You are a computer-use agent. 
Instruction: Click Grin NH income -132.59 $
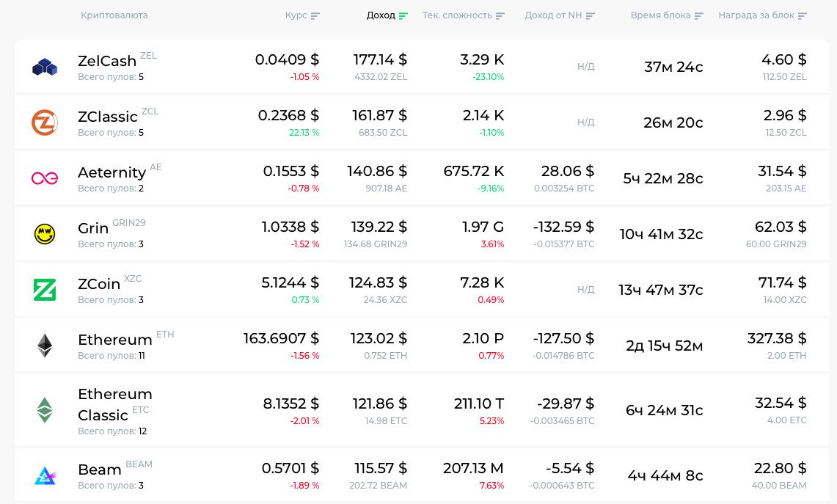point(563,227)
